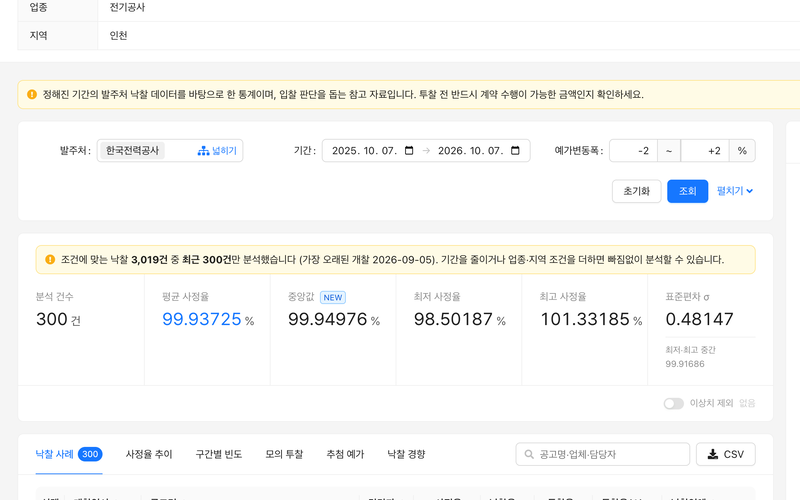Open the 사정율 추이 tab
Screen dimensions: 800x500
(149, 454)
